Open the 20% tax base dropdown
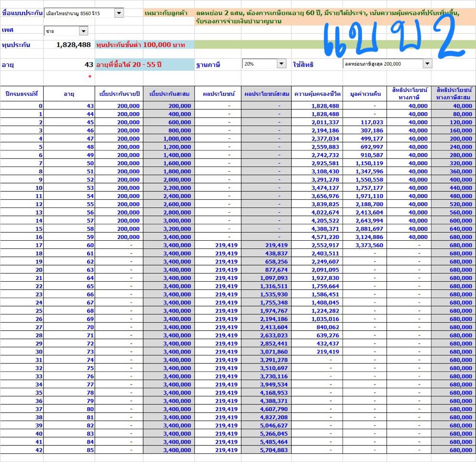 tap(281, 64)
